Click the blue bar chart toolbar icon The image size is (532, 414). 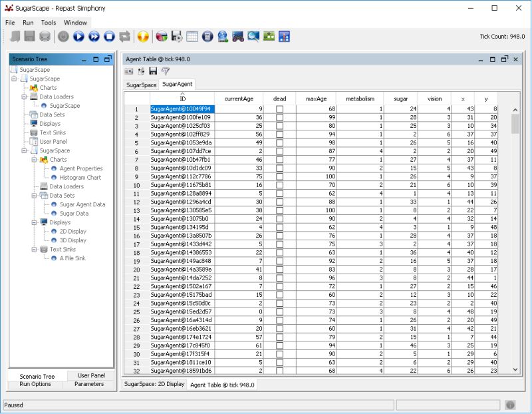pyautogui.click(x=284, y=37)
